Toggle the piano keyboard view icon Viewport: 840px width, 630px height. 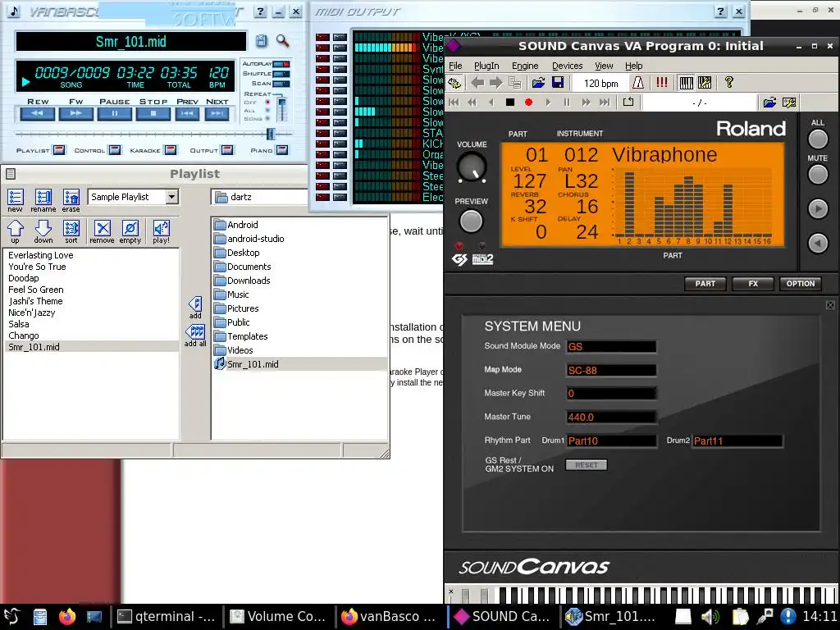(x=686, y=83)
